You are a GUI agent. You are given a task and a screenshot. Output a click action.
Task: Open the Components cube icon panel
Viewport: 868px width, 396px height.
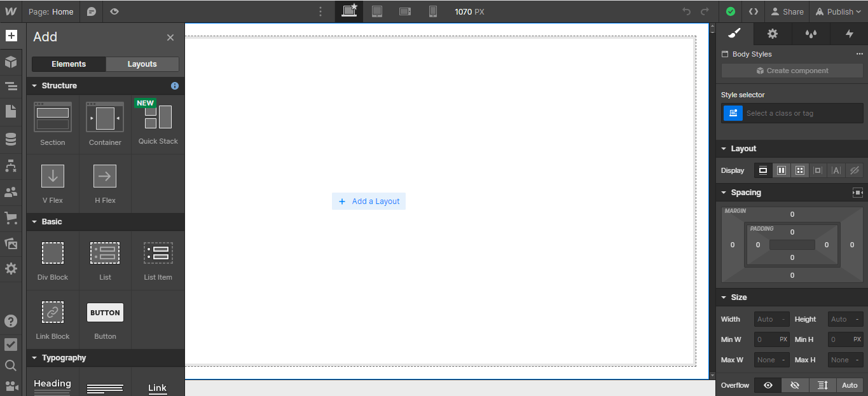click(11, 62)
